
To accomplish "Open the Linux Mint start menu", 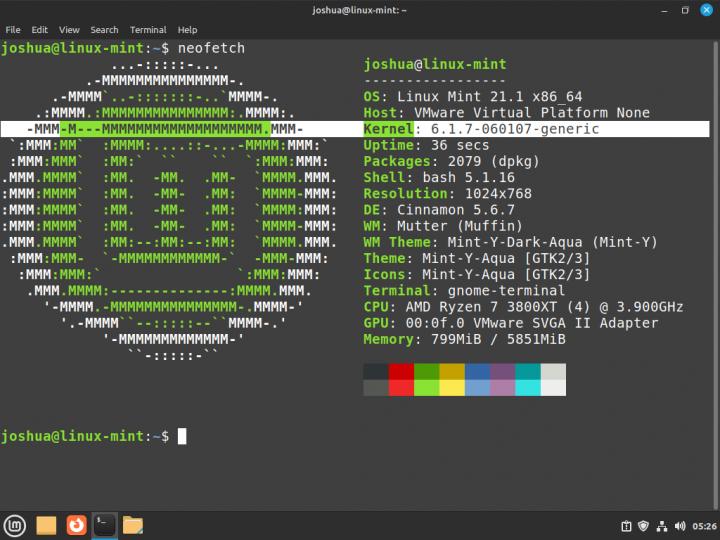I will (15, 524).
